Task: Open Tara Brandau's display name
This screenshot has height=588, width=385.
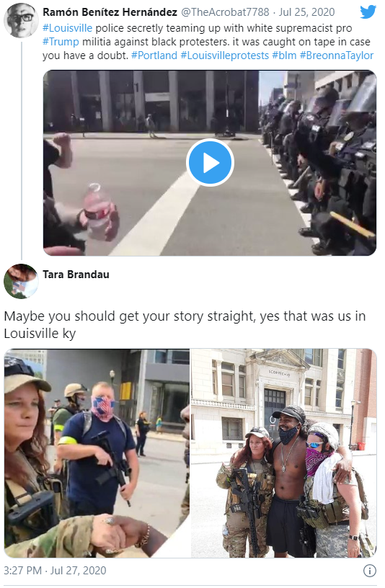Action: (x=76, y=275)
